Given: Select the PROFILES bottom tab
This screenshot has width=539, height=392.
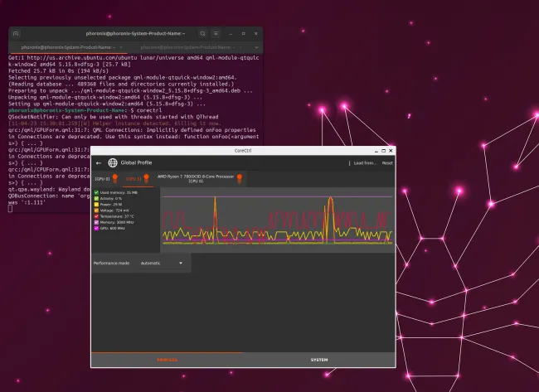Looking at the screenshot, I should click(168, 360).
